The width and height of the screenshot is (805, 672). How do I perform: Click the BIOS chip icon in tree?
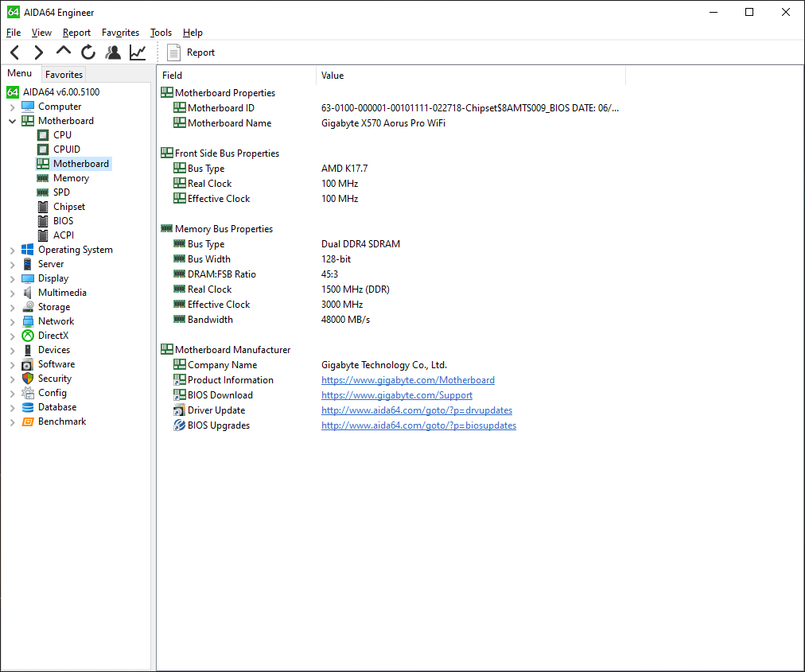pos(43,221)
